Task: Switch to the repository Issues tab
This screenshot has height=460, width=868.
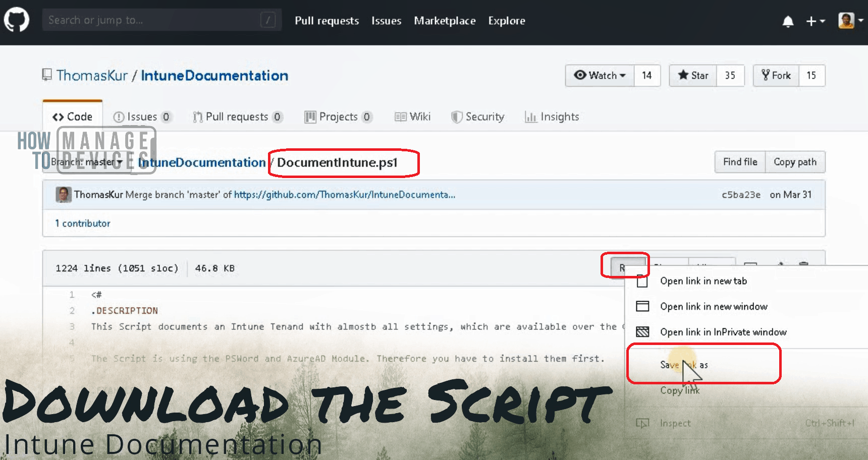Action: [143, 117]
